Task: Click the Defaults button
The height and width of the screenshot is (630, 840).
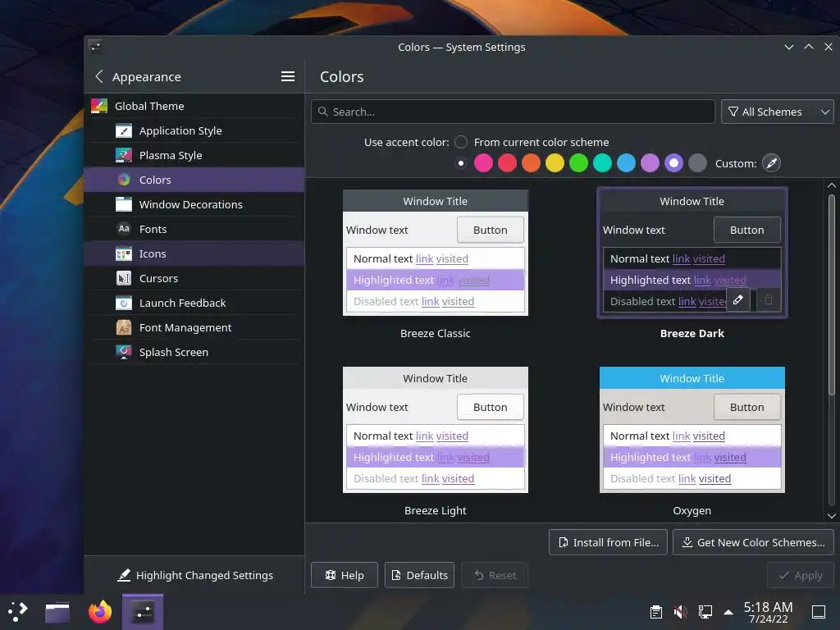Action: click(x=419, y=575)
